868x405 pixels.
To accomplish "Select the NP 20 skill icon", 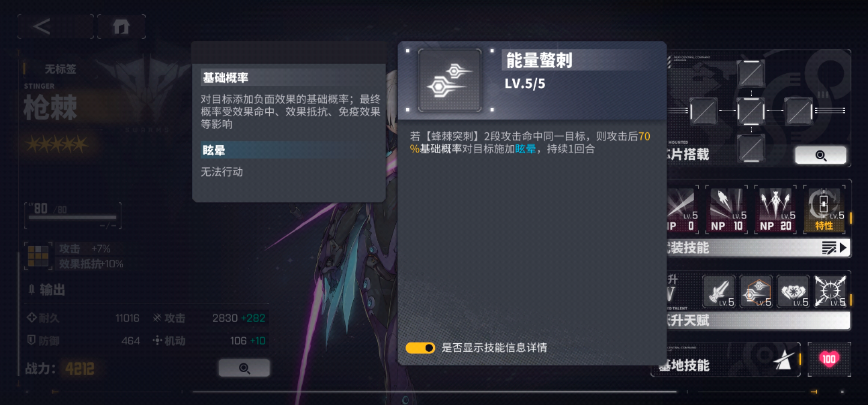I will point(777,210).
